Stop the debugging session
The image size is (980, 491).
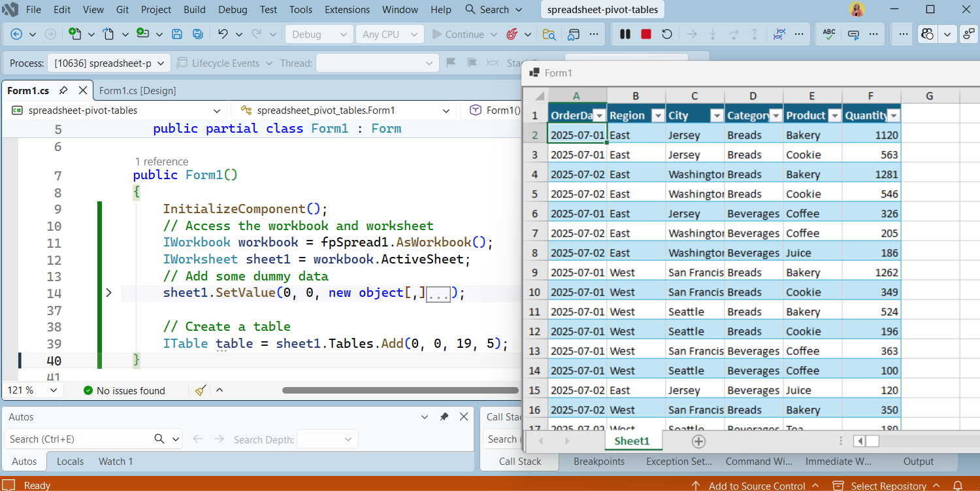click(645, 33)
